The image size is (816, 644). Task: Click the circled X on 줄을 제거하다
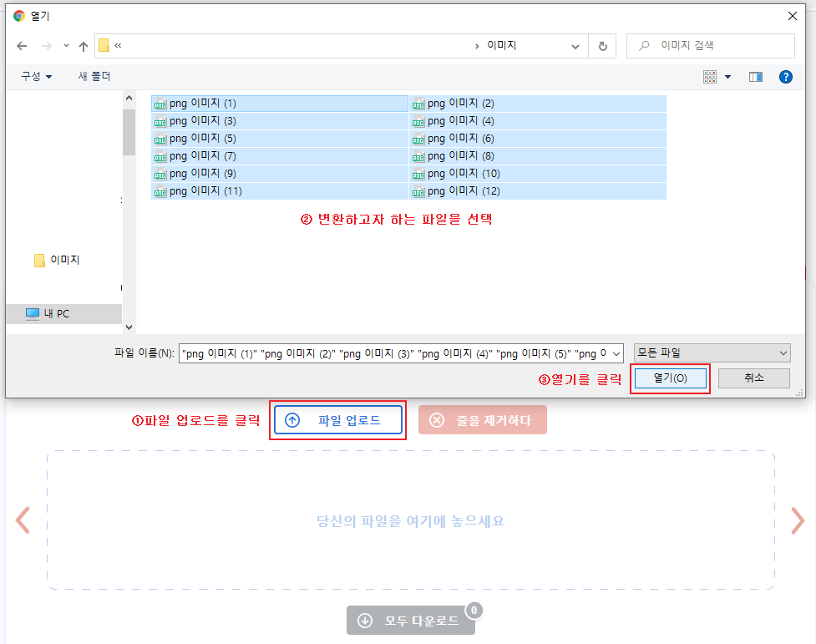point(437,419)
